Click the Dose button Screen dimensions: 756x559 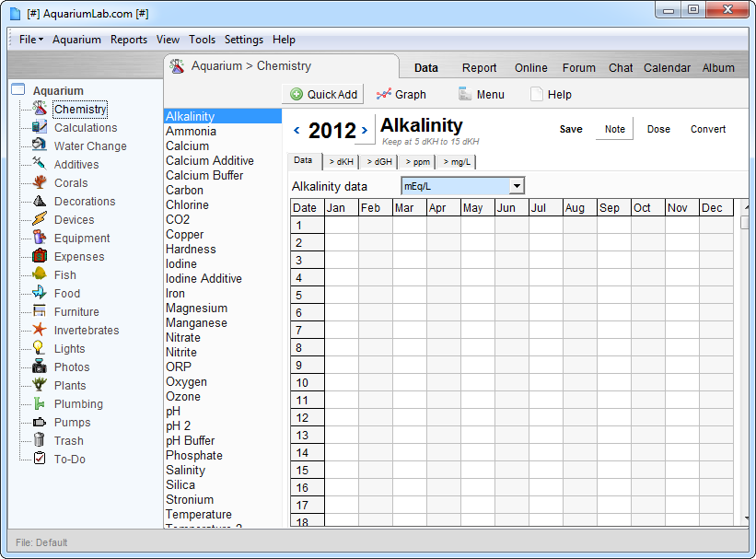click(658, 129)
